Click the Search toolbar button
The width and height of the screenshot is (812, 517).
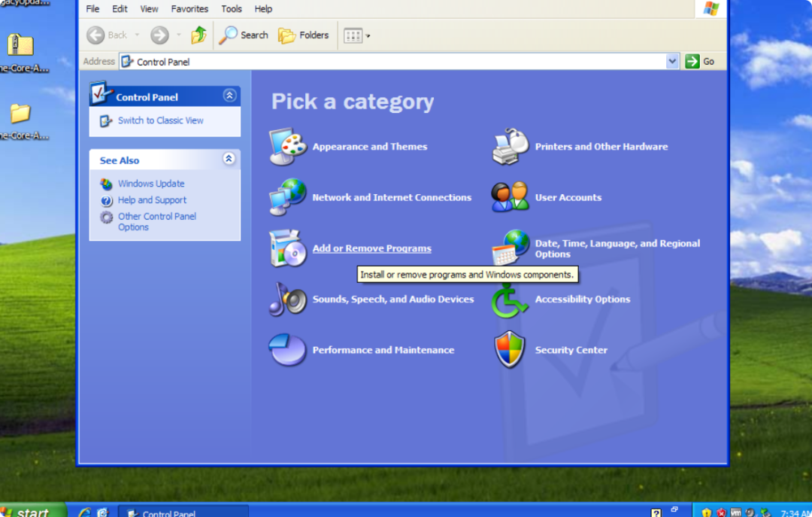pos(244,35)
